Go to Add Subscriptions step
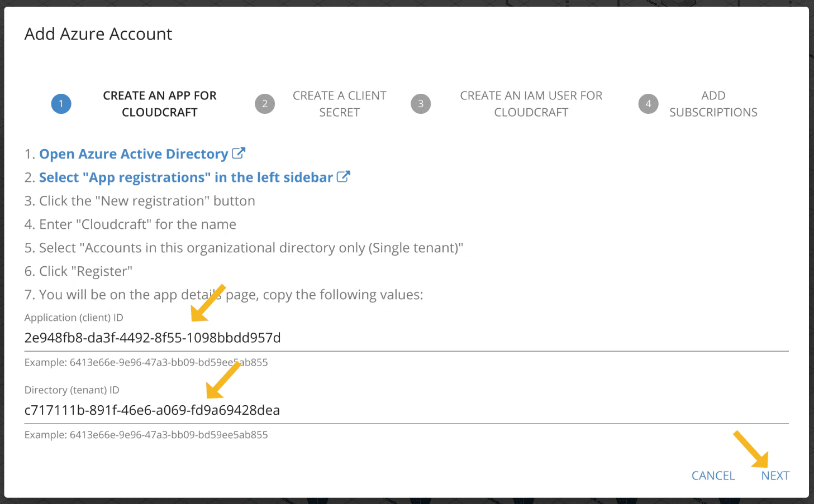 713,104
